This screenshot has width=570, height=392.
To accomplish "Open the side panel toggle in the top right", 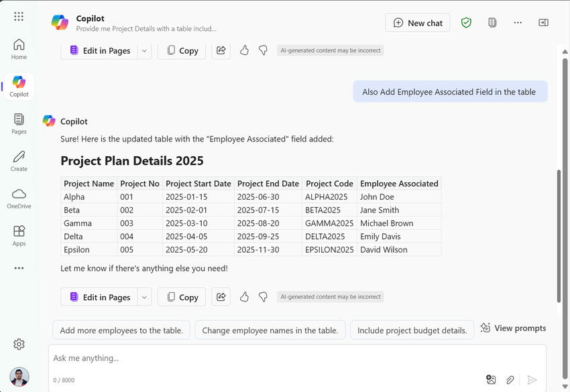I will [x=543, y=22].
